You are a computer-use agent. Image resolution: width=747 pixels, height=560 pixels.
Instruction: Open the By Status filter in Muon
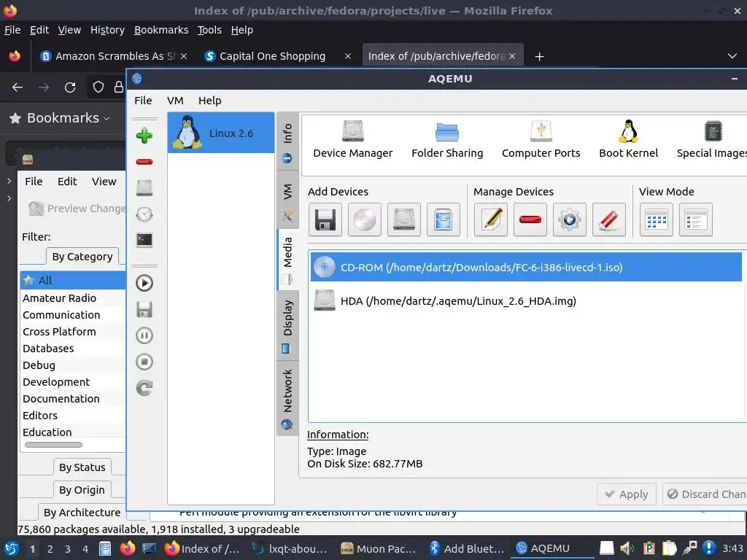[x=82, y=467]
